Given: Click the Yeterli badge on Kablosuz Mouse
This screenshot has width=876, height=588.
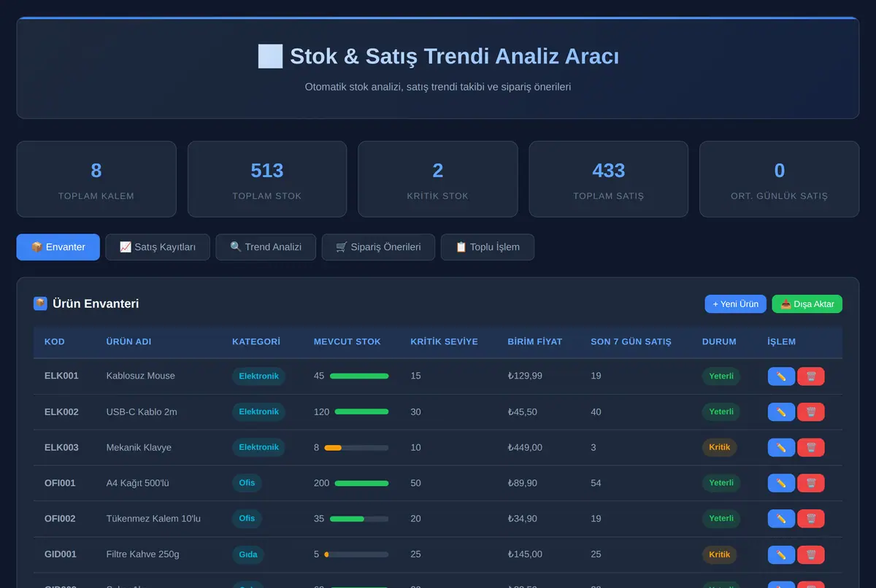Looking at the screenshot, I should click(721, 376).
